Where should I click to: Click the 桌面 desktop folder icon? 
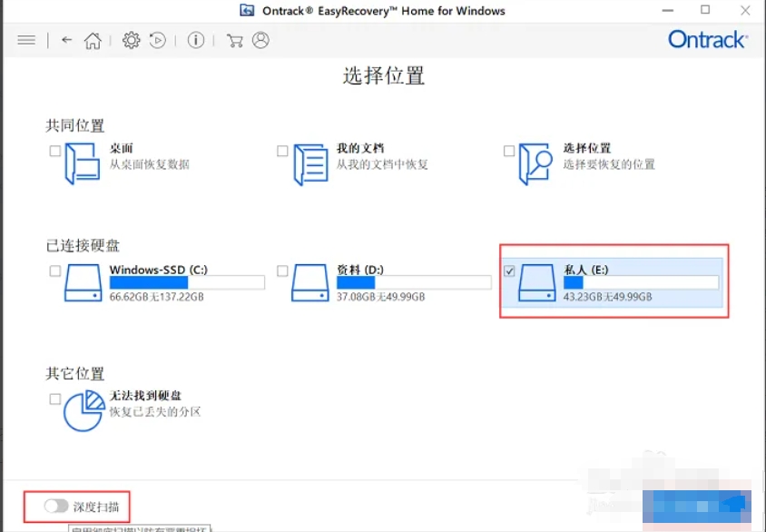pos(83,163)
